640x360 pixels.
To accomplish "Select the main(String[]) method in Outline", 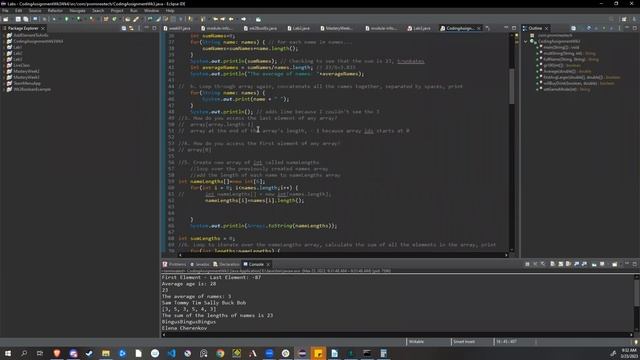I will click(561, 47).
